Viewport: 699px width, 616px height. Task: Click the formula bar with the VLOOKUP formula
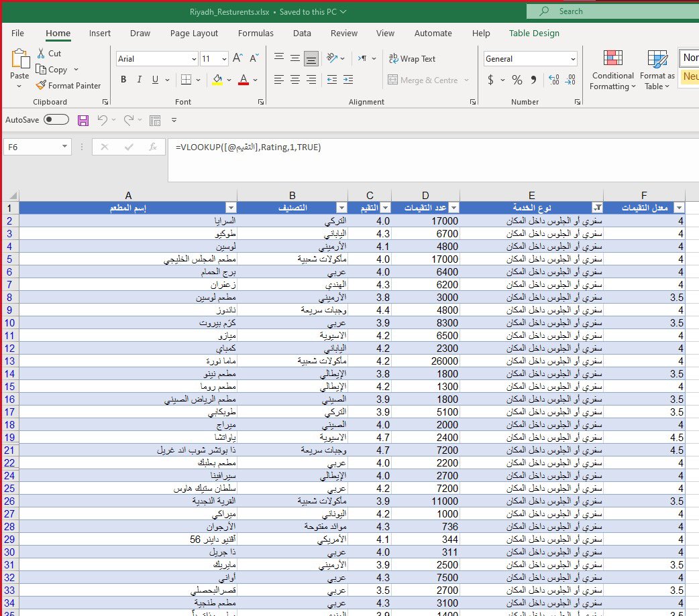(x=433, y=160)
